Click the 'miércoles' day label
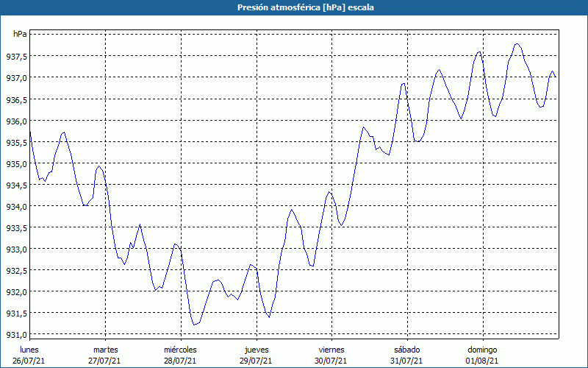The height and width of the screenshot is (368, 588). tap(180, 350)
